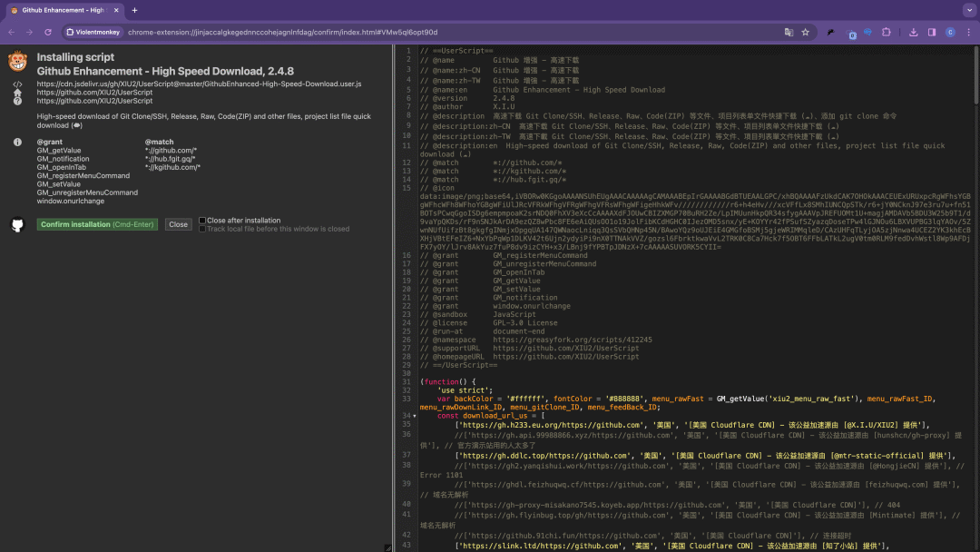Open a new tab with plus button
The height and width of the screenshot is (552, 980).
(134, 10)
